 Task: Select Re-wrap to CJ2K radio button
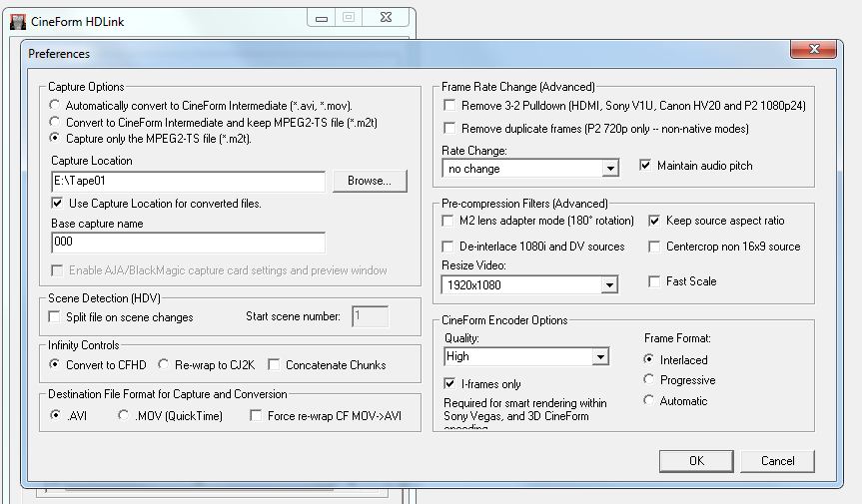[x=163, y=364]
